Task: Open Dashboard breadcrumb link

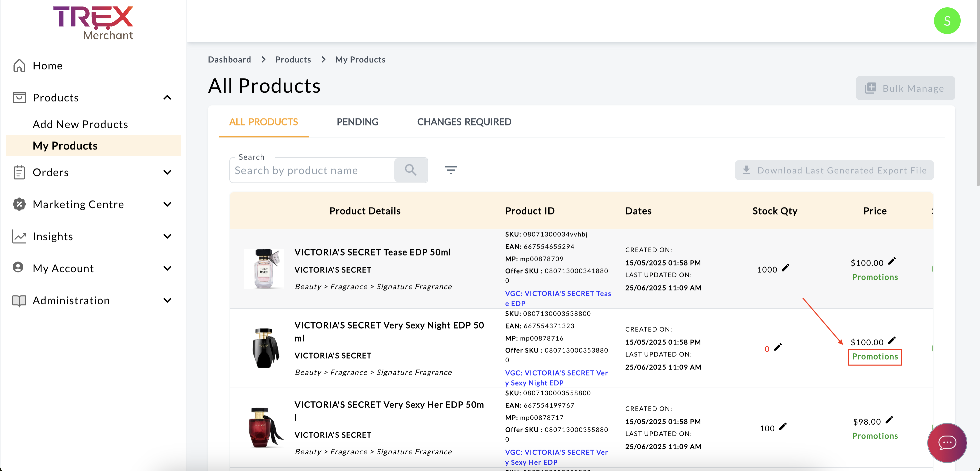Action: 229,59
